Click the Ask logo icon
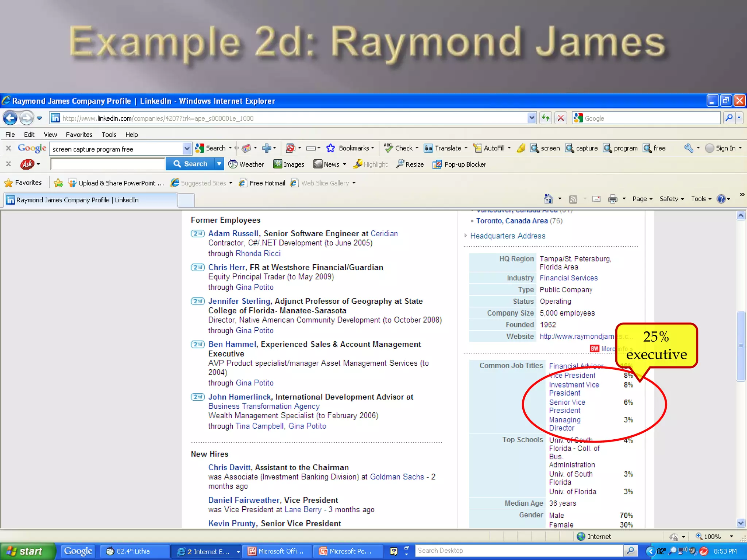The height and width of the screenshot is (560, 747). 27,164
